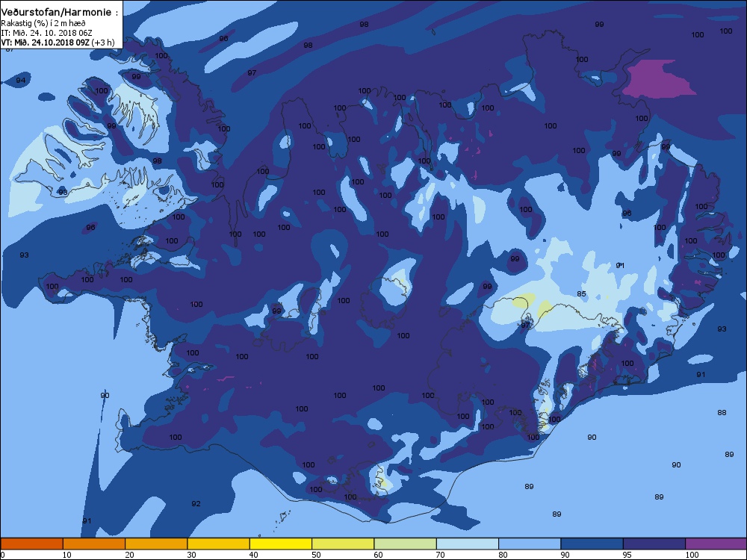Click the bright yellow 40–50 legend swatch
Image resolution: width=747 pixels, height=560 pixels.
281,544
